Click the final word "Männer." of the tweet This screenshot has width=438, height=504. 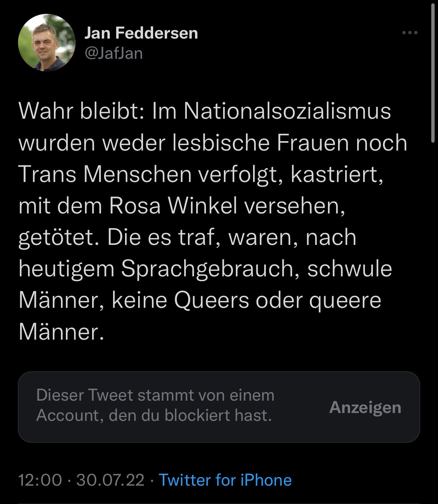click(x=61, y=332)
